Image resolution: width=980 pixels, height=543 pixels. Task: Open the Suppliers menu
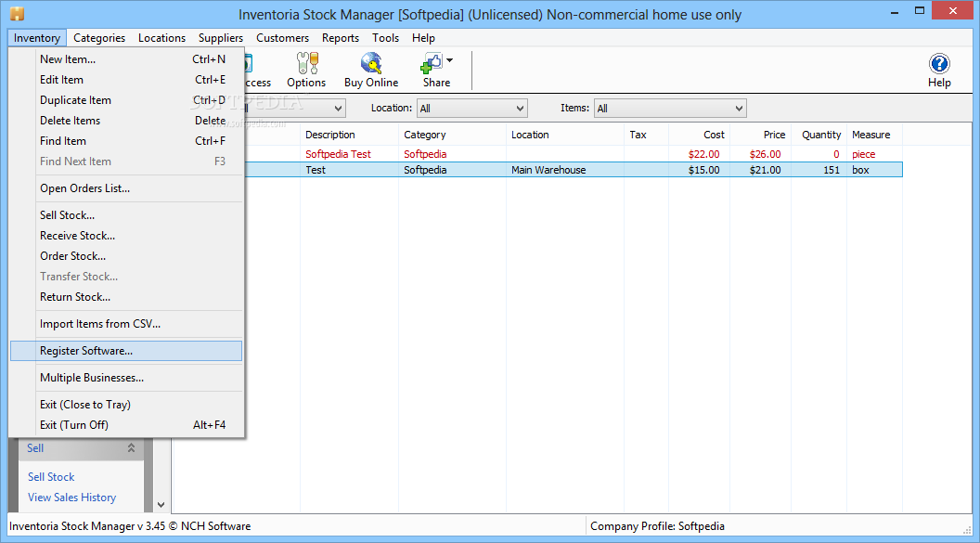tap(221, 38)
